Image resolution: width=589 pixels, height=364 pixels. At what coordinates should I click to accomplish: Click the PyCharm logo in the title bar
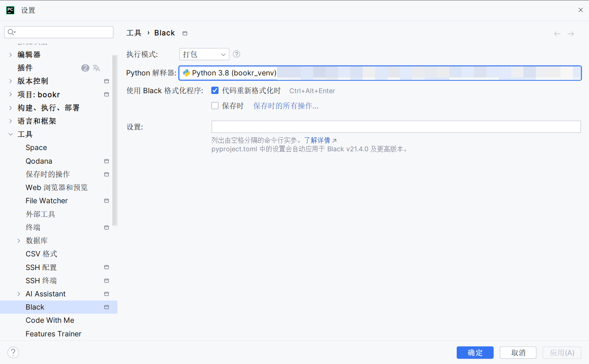coord(10,10)
